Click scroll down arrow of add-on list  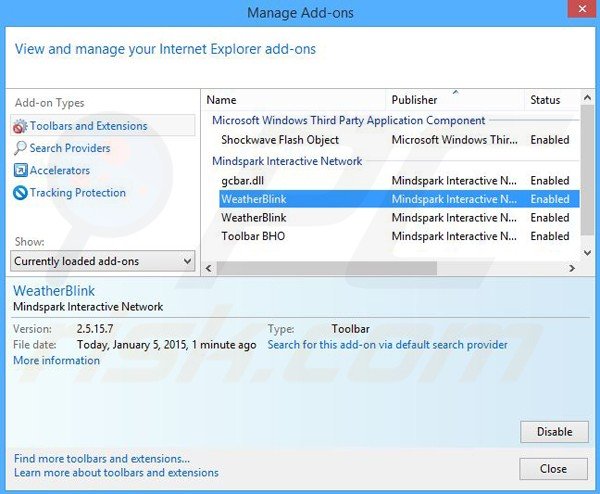[587, 253]
